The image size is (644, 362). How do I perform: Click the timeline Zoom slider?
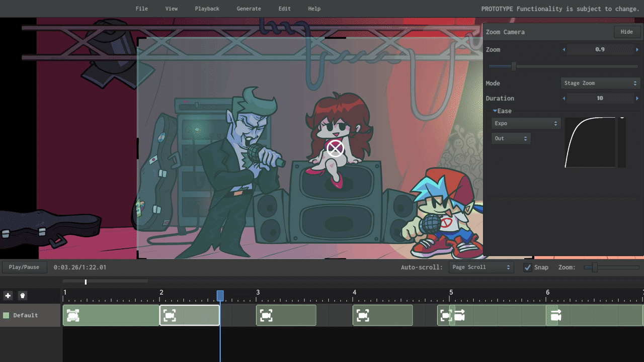[594, 267]
